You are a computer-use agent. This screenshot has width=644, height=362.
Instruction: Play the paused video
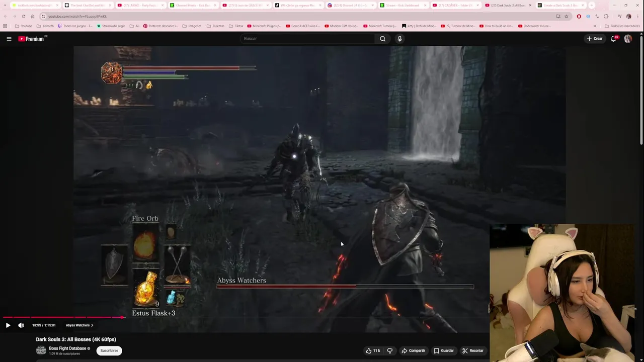coord(8,325)
